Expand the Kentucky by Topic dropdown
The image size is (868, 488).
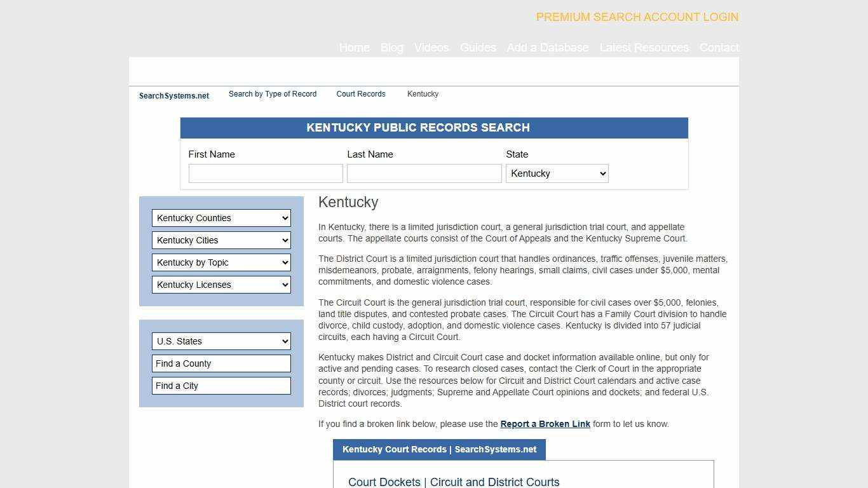(x=220, y=262)
